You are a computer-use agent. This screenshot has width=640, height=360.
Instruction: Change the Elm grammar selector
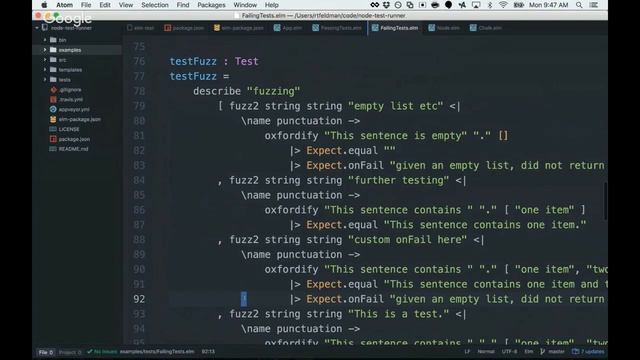point(529,351)
